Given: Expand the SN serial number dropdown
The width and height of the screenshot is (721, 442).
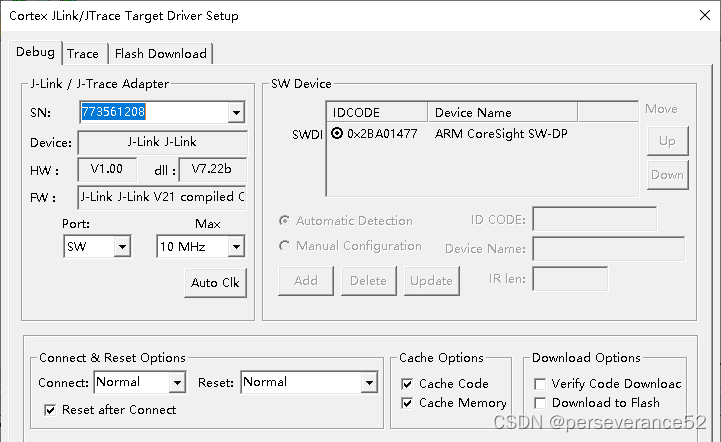Looking at the screenshot, I should [236, 112].
